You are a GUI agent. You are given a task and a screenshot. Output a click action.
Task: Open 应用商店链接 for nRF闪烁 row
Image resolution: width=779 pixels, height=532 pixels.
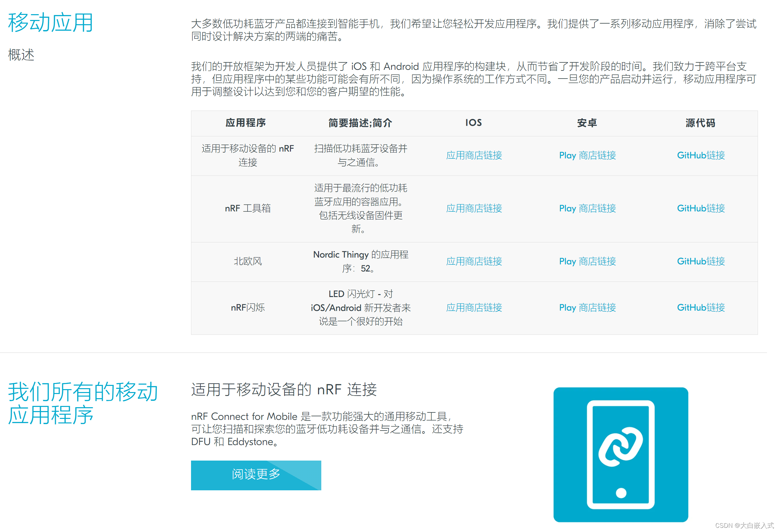point(474,307)
